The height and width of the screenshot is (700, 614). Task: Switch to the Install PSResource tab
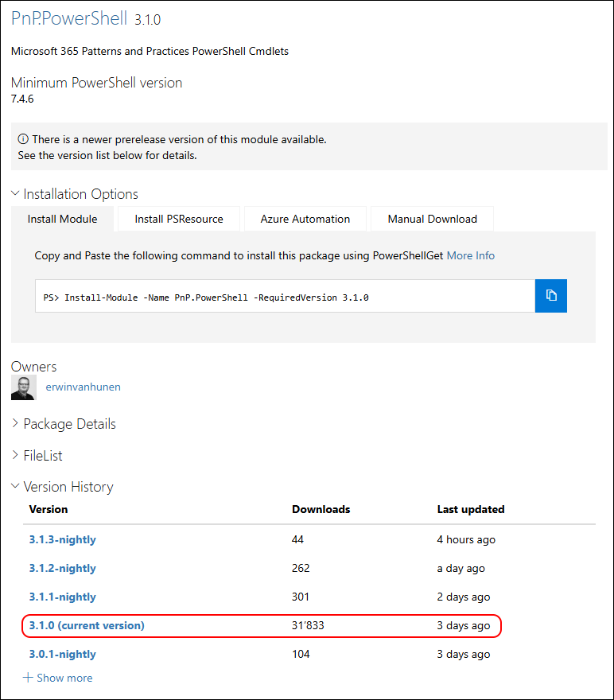point(179,220)
